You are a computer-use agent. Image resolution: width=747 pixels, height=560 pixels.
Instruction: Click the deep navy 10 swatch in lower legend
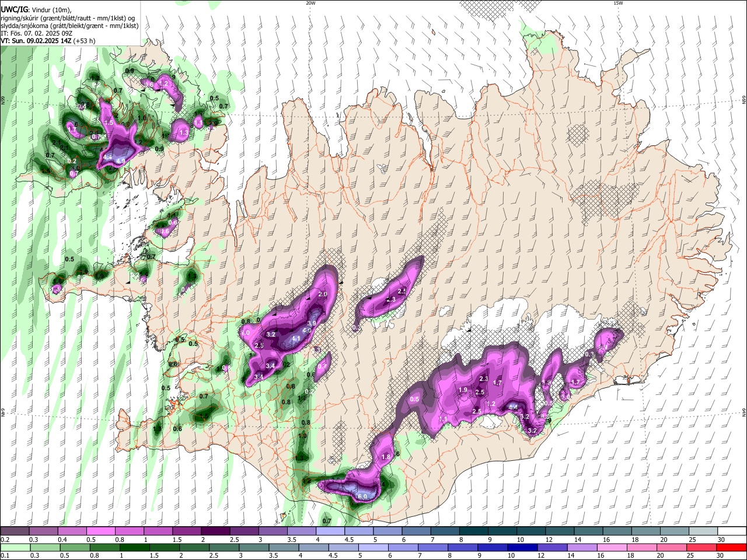coord(522,547)
